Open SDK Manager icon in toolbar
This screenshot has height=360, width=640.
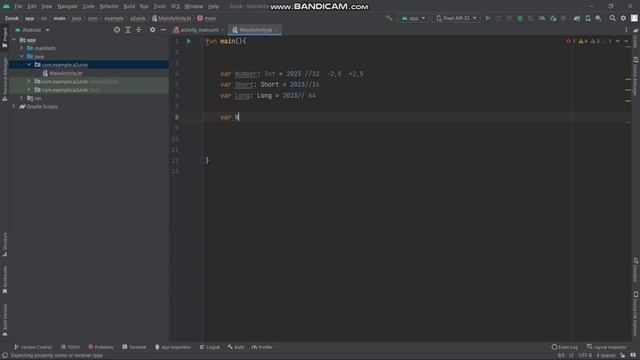pyautogui.click(x=598, y=18)
